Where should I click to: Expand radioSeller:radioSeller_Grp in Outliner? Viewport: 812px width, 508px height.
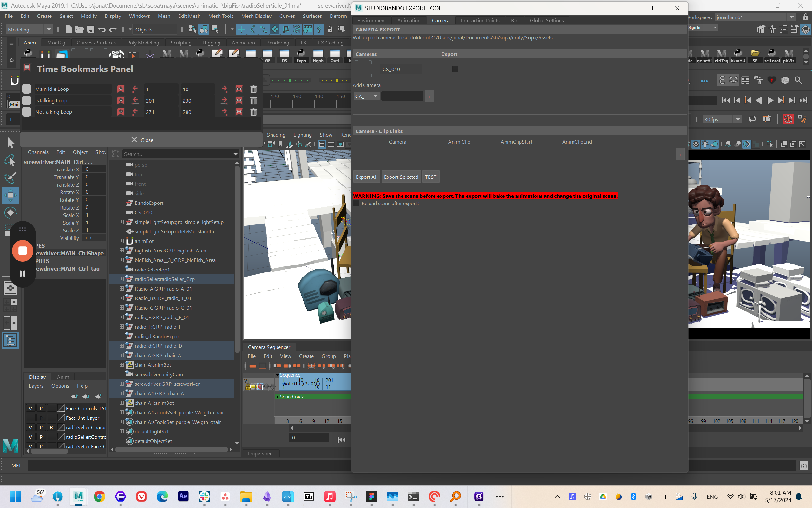pos(121,279)
